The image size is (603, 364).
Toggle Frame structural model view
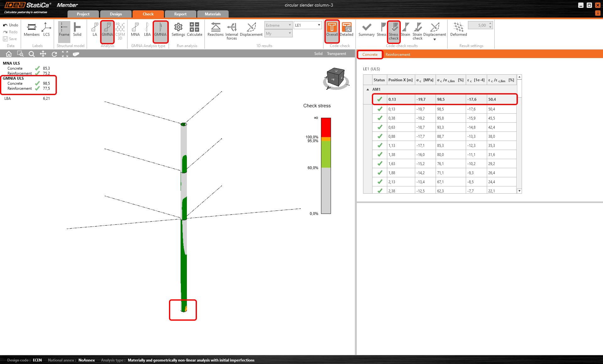(64, 29)
